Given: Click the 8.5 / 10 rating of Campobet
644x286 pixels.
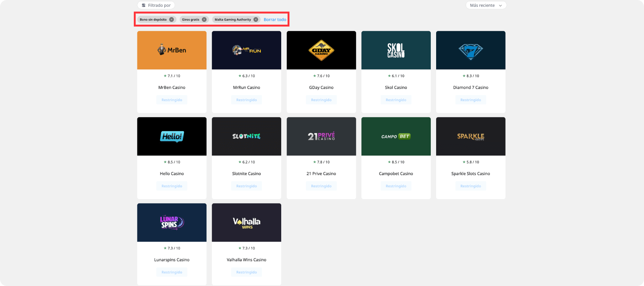Looking at the screenshot, I should 396,162.
